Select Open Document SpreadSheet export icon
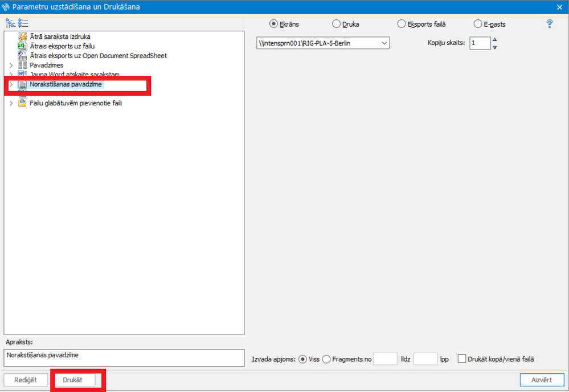 23,55
